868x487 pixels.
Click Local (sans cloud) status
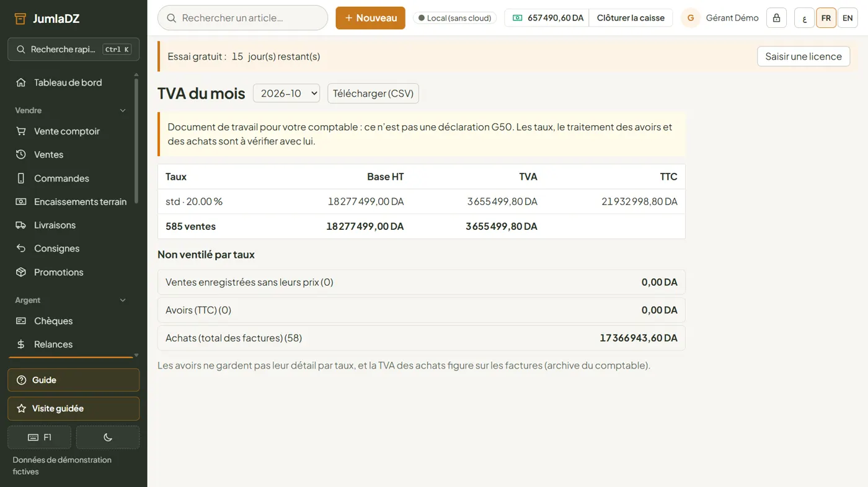(455, 18)
